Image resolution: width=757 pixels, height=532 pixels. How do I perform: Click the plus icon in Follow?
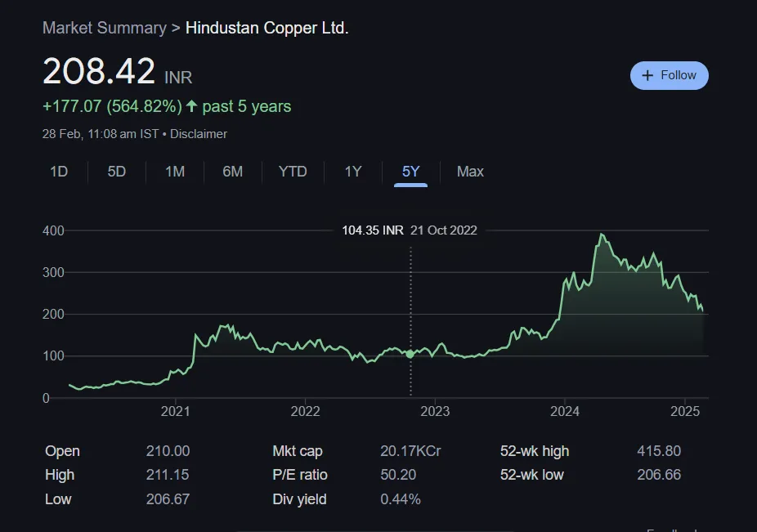click(x=647, y=75)
